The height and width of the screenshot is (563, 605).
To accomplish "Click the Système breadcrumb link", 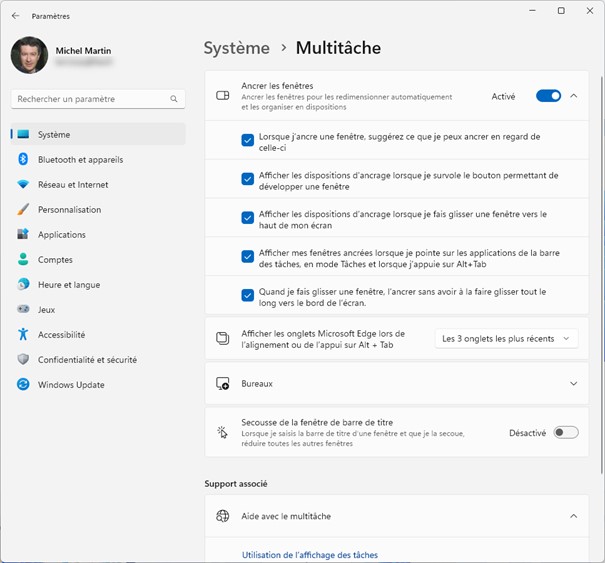I will point(237,48).
